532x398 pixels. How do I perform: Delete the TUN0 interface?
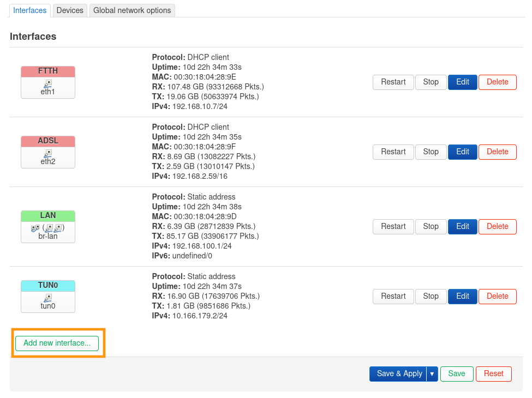coord(497,297)
